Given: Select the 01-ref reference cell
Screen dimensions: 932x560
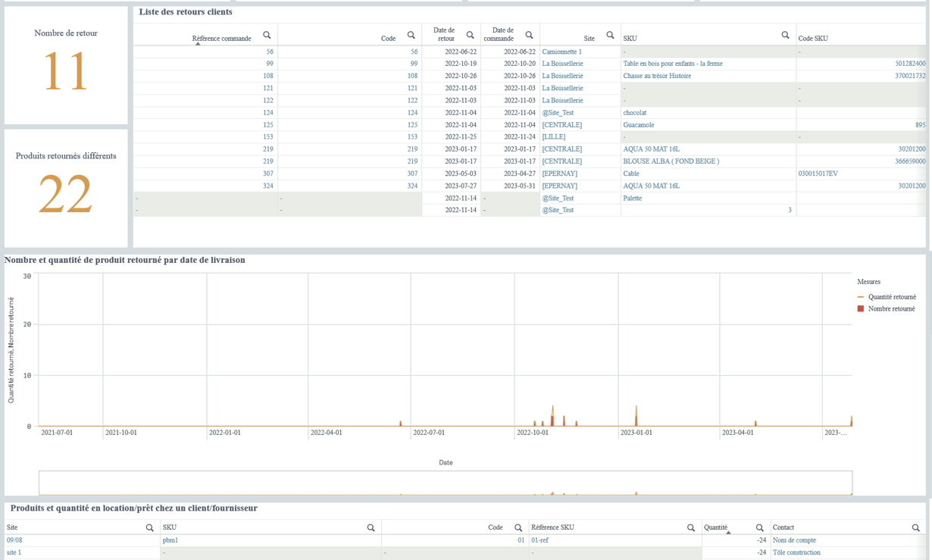Looking at the screenshot, I should [x=539, y=540].
